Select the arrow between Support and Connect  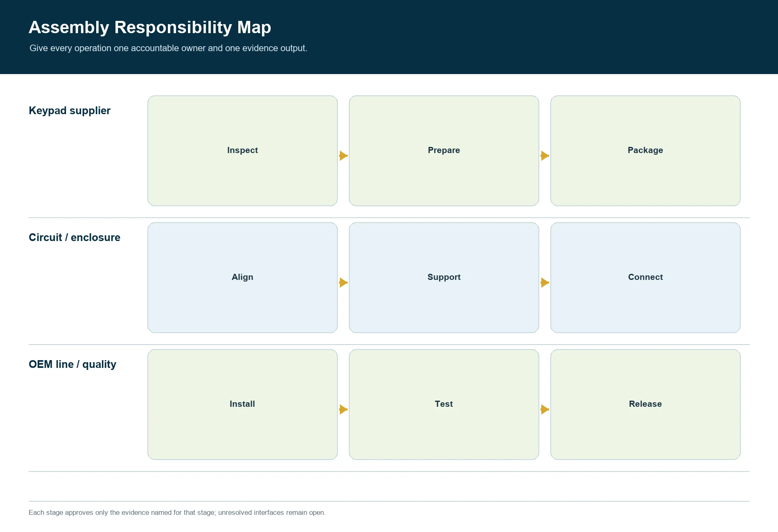click(x=545, y=283)
